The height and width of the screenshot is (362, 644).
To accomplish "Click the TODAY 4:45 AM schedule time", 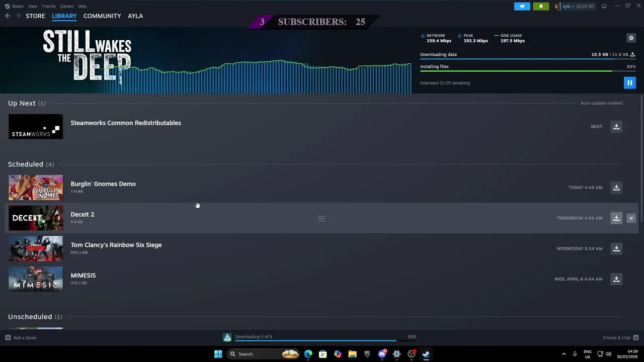I will coord(585,188).
